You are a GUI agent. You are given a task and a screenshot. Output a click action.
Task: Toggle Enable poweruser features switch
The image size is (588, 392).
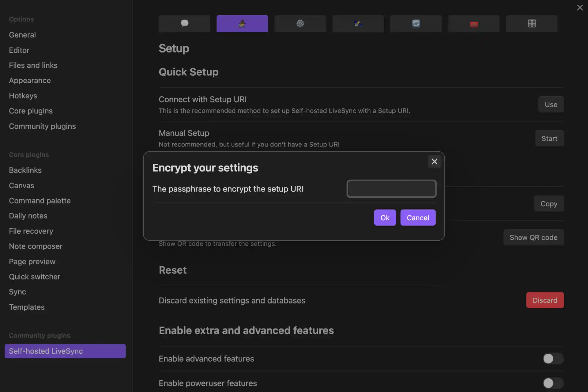553,383
